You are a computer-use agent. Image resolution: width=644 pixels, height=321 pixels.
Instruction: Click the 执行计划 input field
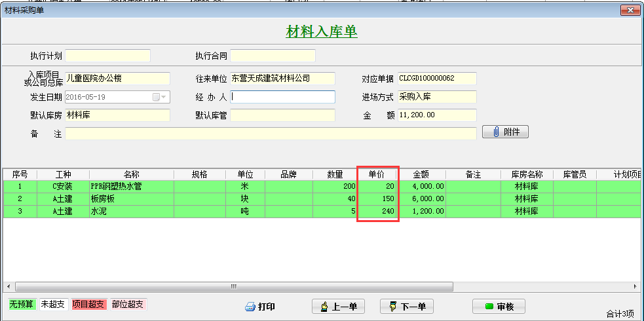tap(107, 56)
